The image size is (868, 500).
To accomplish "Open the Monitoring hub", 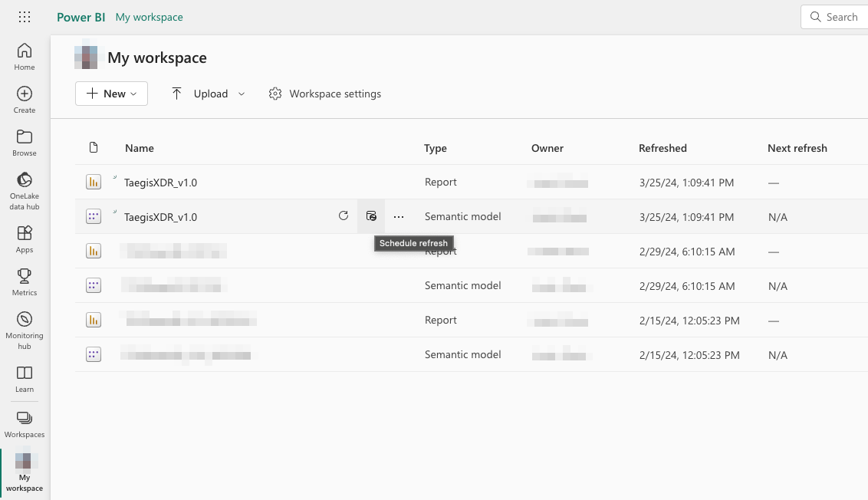I will click(x=25, y=331).
